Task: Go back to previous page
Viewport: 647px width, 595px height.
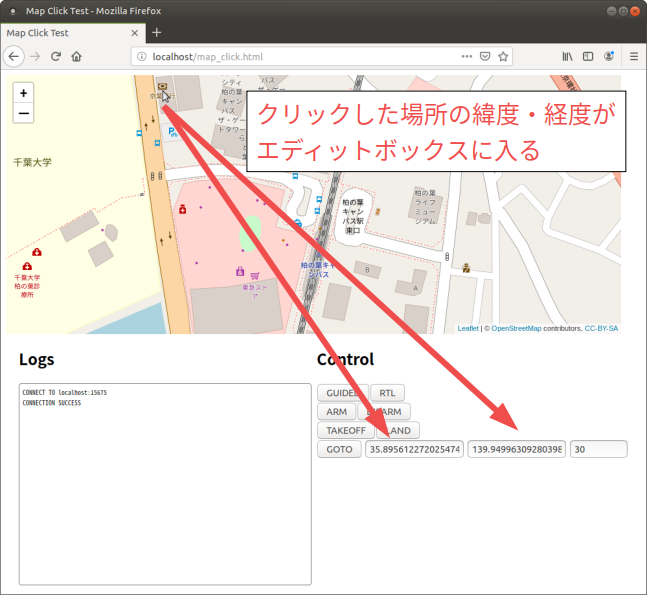Action: pos(14,57)
